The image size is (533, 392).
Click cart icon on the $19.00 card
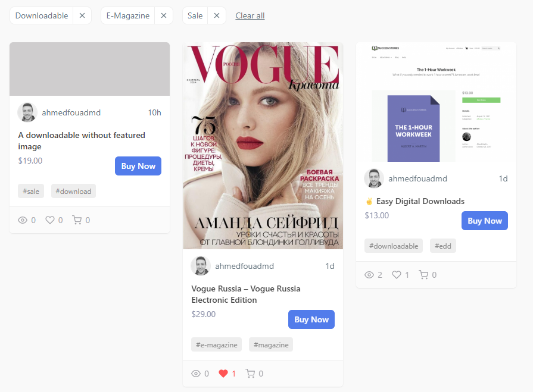[x=77, y=220]
